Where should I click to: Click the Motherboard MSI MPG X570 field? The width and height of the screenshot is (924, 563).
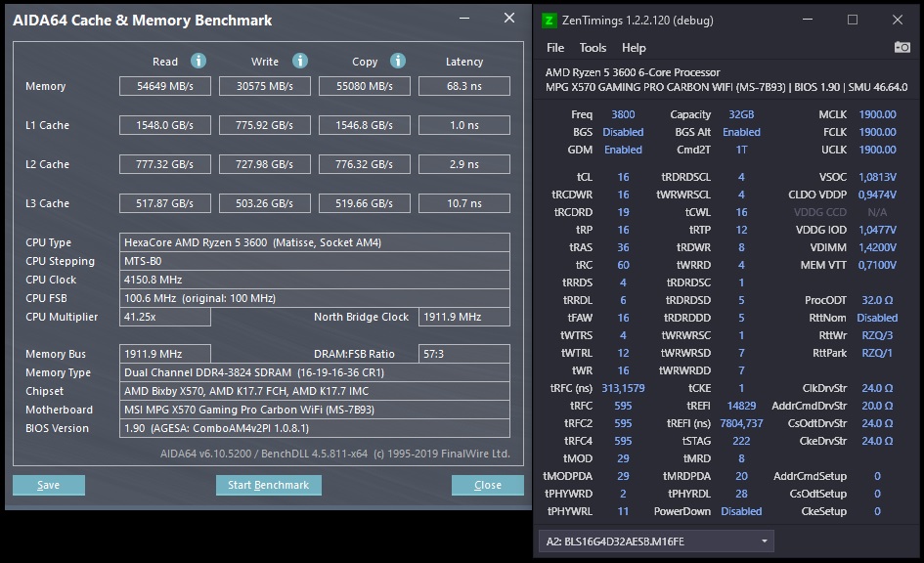(315, 410)
